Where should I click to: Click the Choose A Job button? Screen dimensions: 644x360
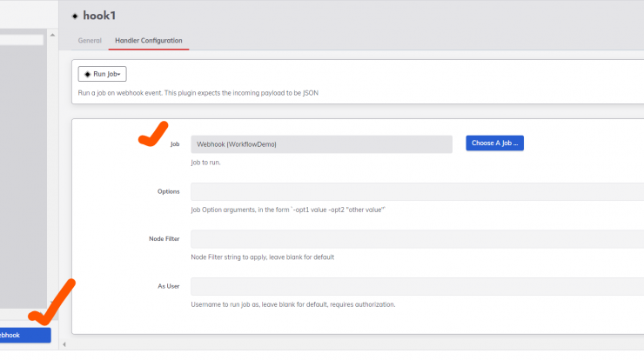click(x=494, y=143)
